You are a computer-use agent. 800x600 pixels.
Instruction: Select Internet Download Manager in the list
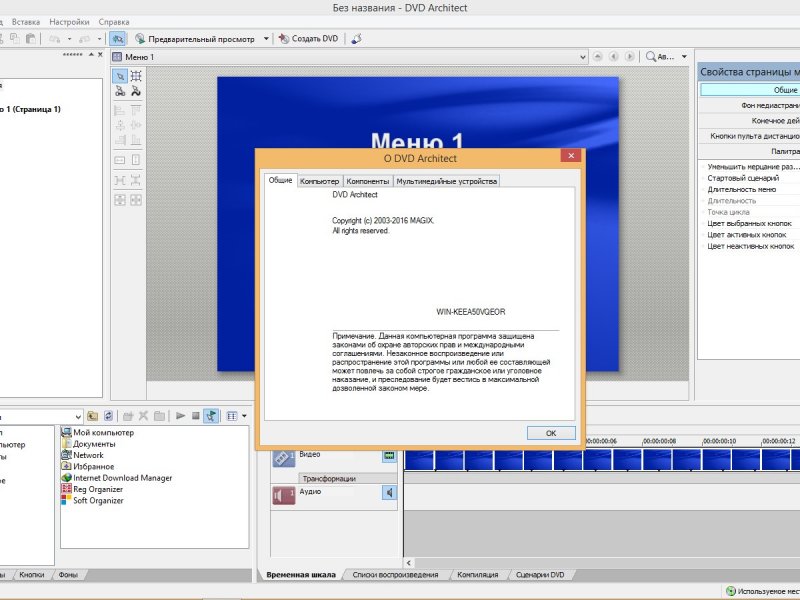pyautogui.click(x=117, y=478)
